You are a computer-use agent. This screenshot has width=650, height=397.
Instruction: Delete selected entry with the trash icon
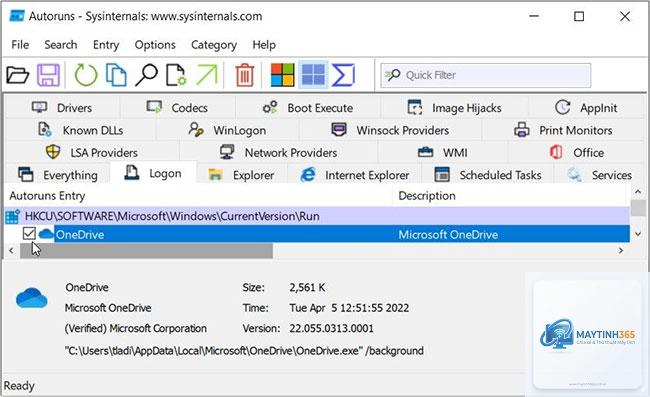(x=245, y=75)
